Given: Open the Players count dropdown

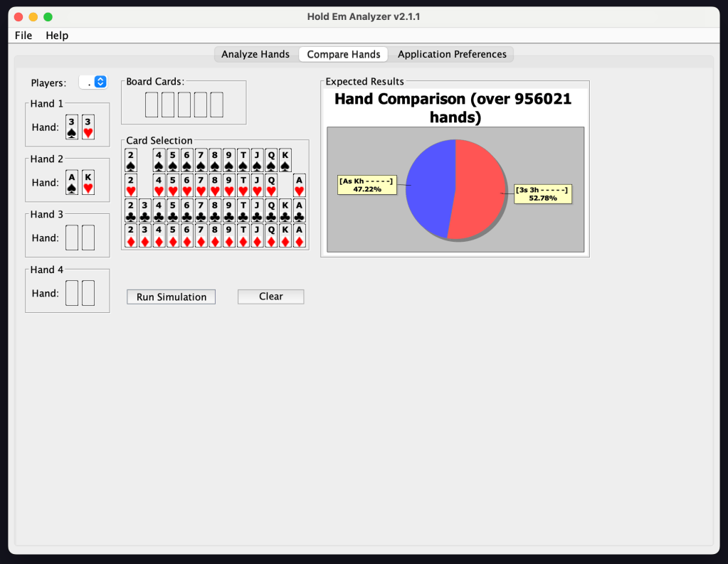Looking at the screenshot, I should 93,83.
